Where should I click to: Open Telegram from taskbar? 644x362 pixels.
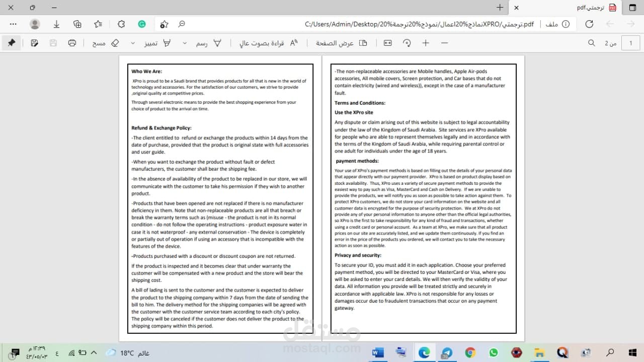[x=447, y=352]
